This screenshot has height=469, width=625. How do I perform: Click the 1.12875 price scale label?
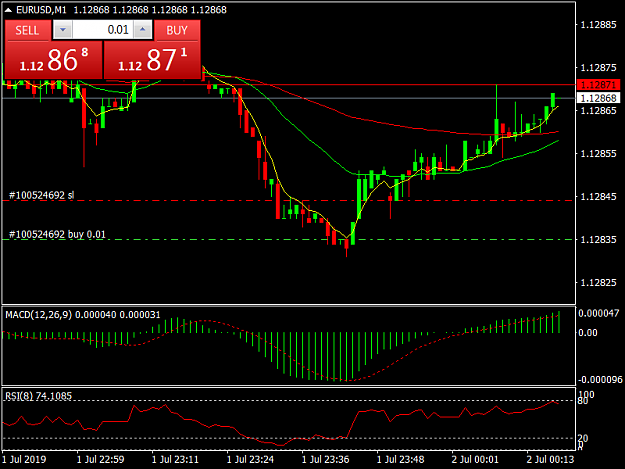tap(598, 68)
